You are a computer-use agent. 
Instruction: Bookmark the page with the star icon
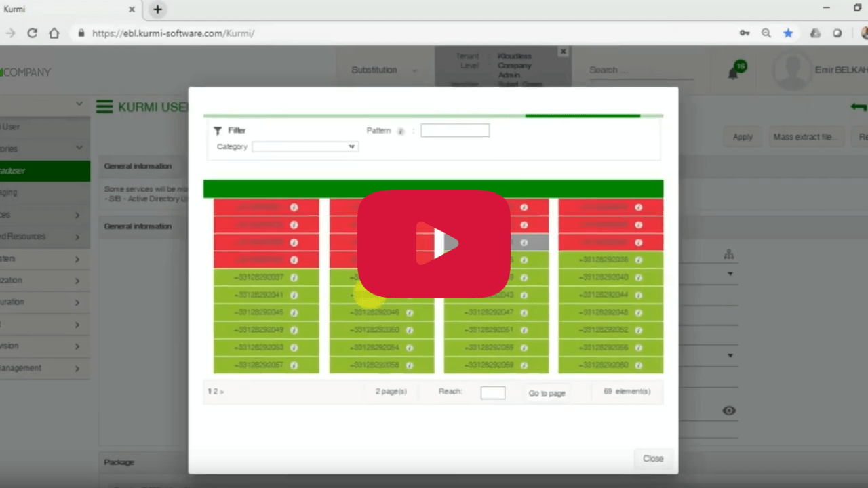(x=788, y=33)
